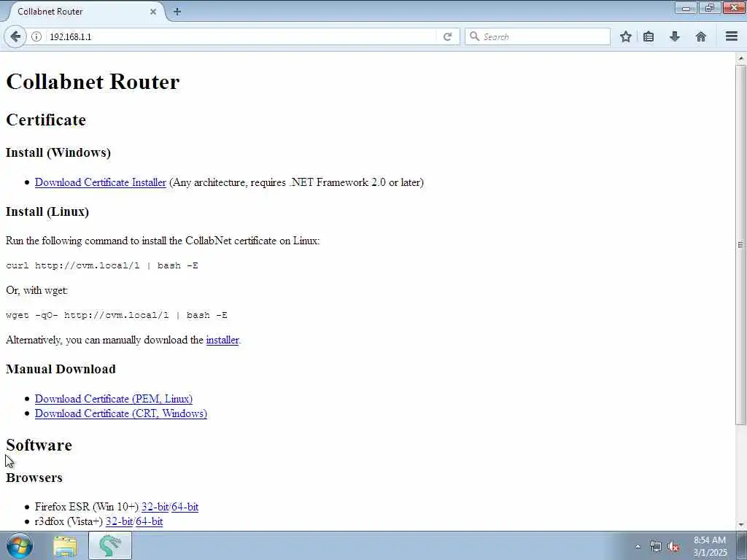Screen dimensions: 747x560
Task: Click the Software heading
Action: (39, 446)
